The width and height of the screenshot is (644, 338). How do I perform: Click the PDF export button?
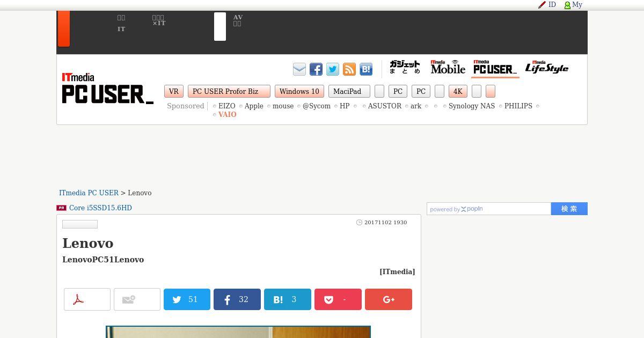click(x=87, y=299)
